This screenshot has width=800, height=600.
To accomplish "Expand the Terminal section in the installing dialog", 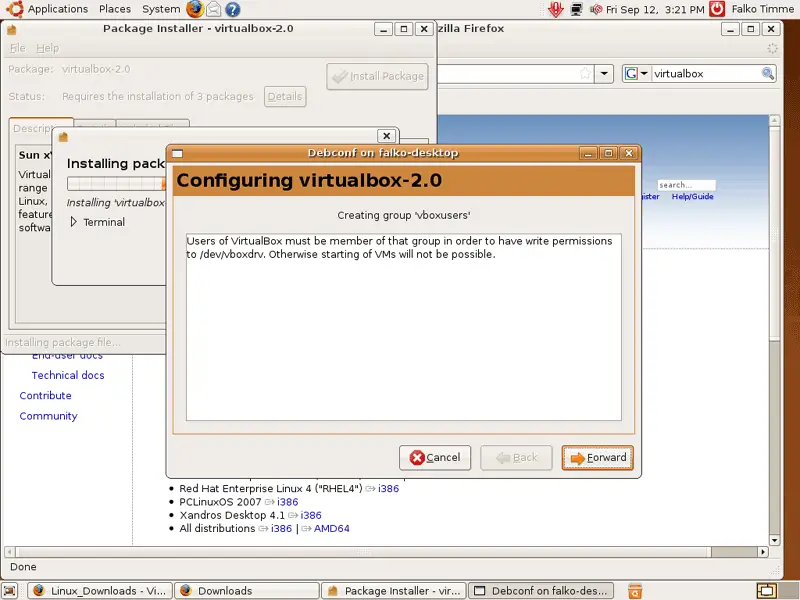I will [x=73, y=222].
